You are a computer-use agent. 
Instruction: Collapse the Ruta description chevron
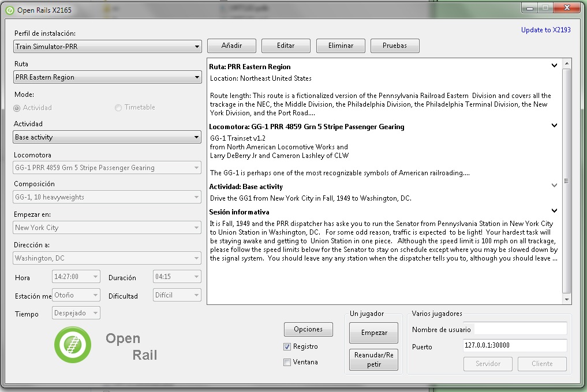[x=554, y=66]
